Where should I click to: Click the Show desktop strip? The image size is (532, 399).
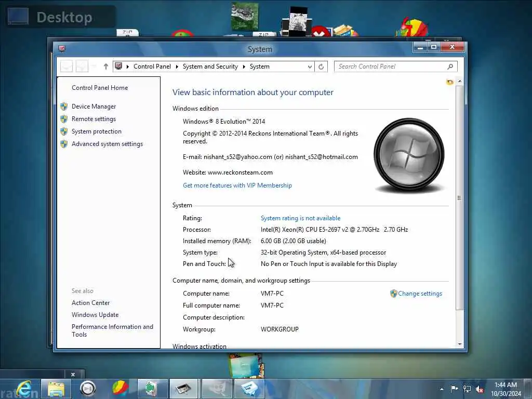click(528, 389)
